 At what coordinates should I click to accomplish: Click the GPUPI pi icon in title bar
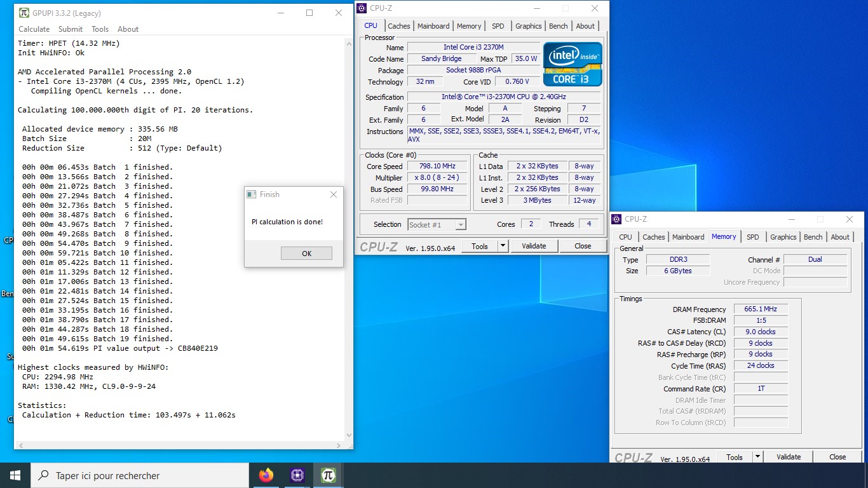24,13
